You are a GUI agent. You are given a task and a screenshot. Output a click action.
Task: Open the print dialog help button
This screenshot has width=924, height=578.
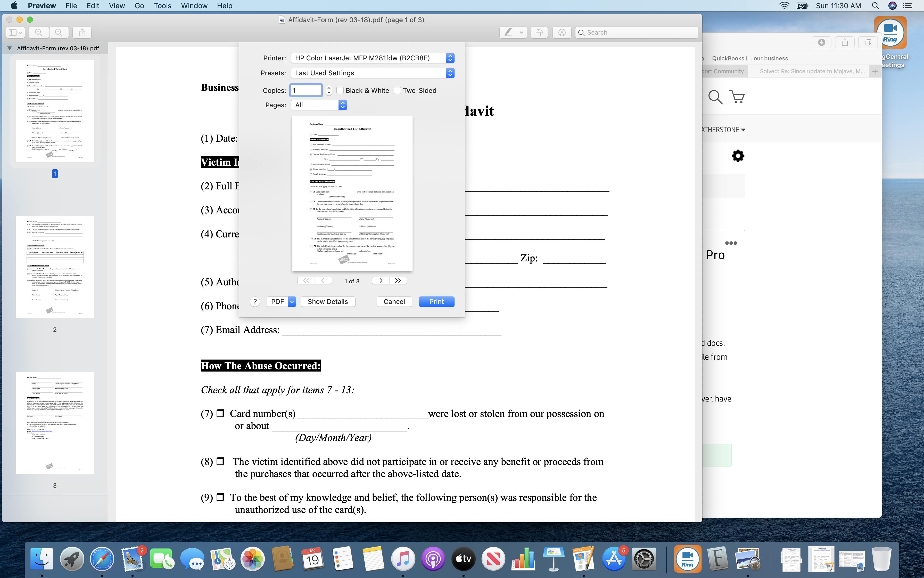(255, 302)
